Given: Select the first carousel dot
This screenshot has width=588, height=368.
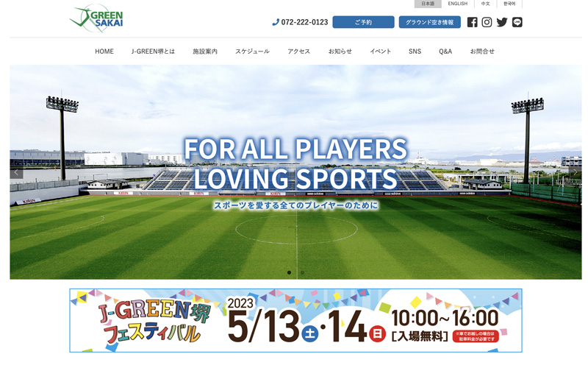Looking at the screenshot, I should 289,272.
